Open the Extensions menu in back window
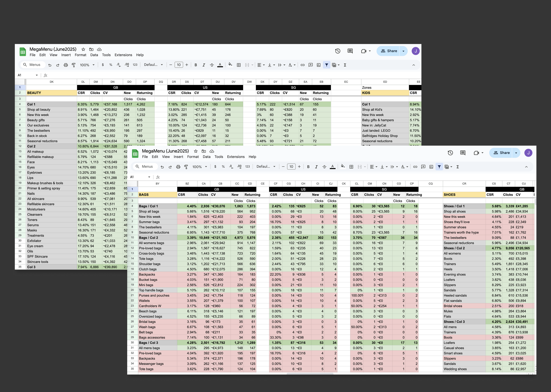The height and width of the screenshot is (392, 551). tap(123, 55)
